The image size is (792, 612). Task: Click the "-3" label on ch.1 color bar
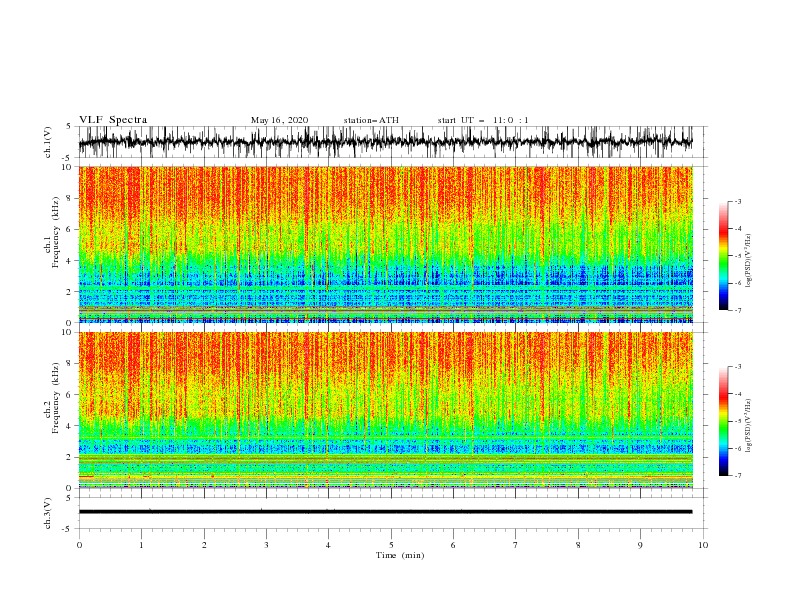(x=738, y=202)
